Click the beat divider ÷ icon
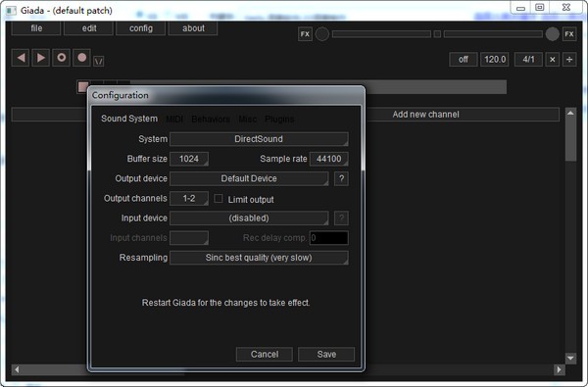588x387 pixels. click(x=569, y=59)
